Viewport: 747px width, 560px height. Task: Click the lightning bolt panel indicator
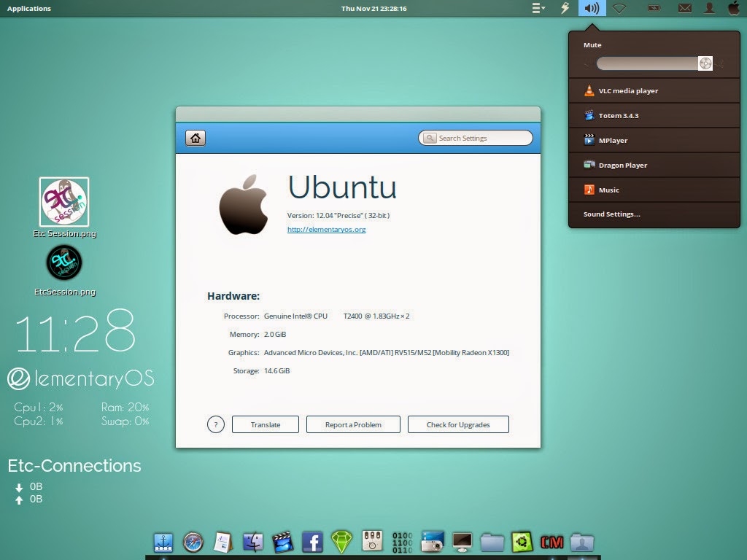(565, 8)
